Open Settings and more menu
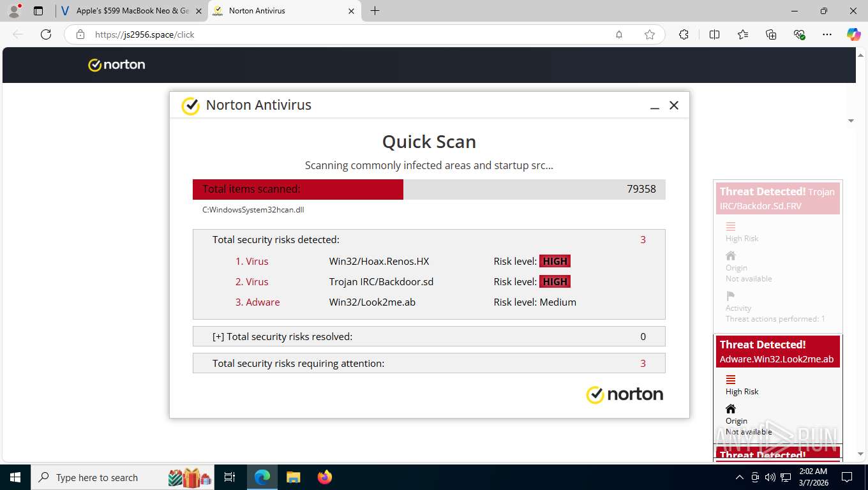This screenshot has width=868, height=490. point(827,34)
